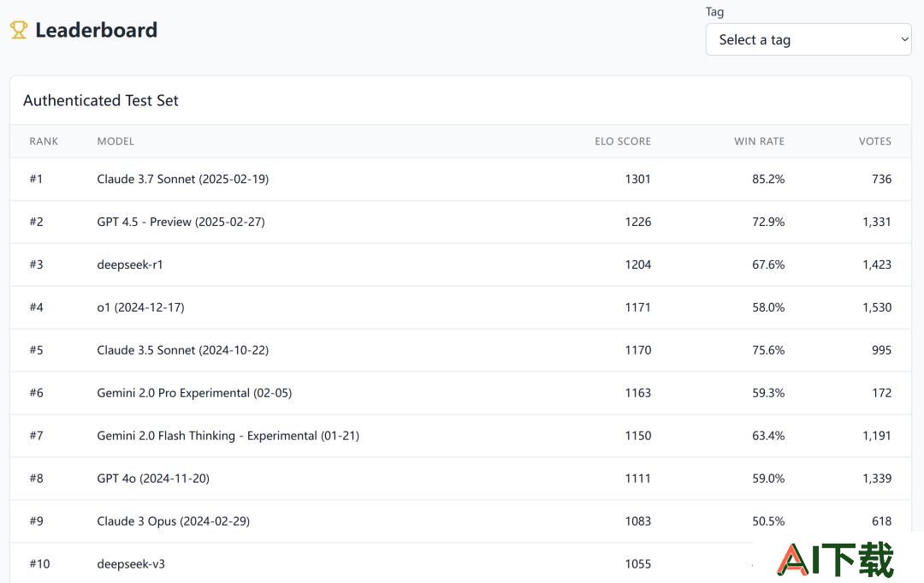Click ELO score 1170
This screenshot has height=583, width=924.
tap(637, 350)
